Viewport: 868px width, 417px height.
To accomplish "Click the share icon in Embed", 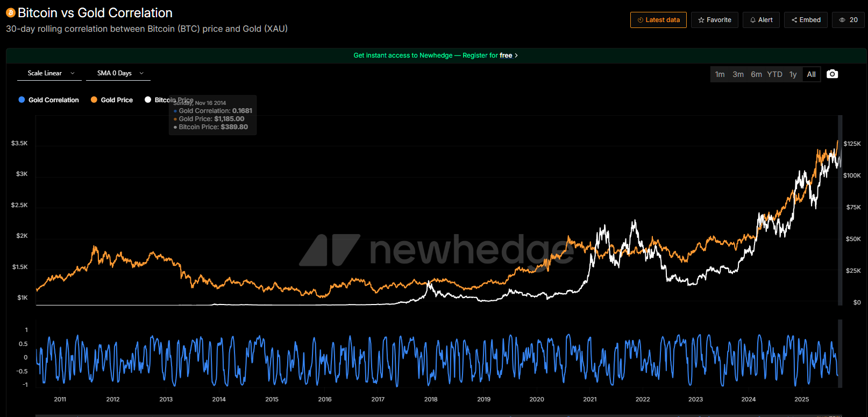I will (794, 20).
